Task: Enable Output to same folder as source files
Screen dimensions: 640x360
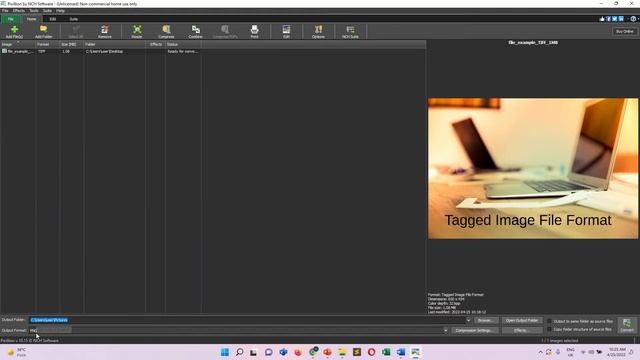Action: pos(549,321)
